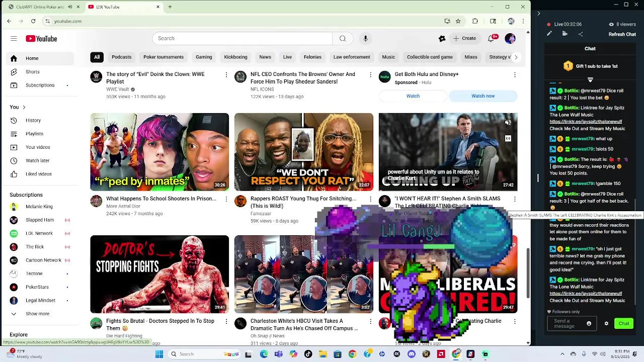Open chat settings gear
The width and height of the screenshot is (644, 362).
coord(606,323)
